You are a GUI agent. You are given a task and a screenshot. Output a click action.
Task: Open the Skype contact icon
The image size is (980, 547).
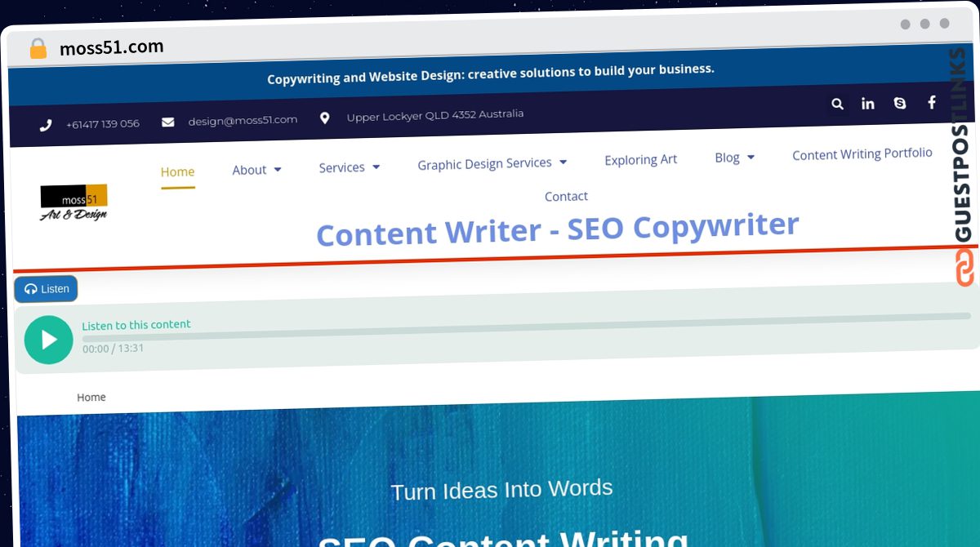(x=900, y=103)
